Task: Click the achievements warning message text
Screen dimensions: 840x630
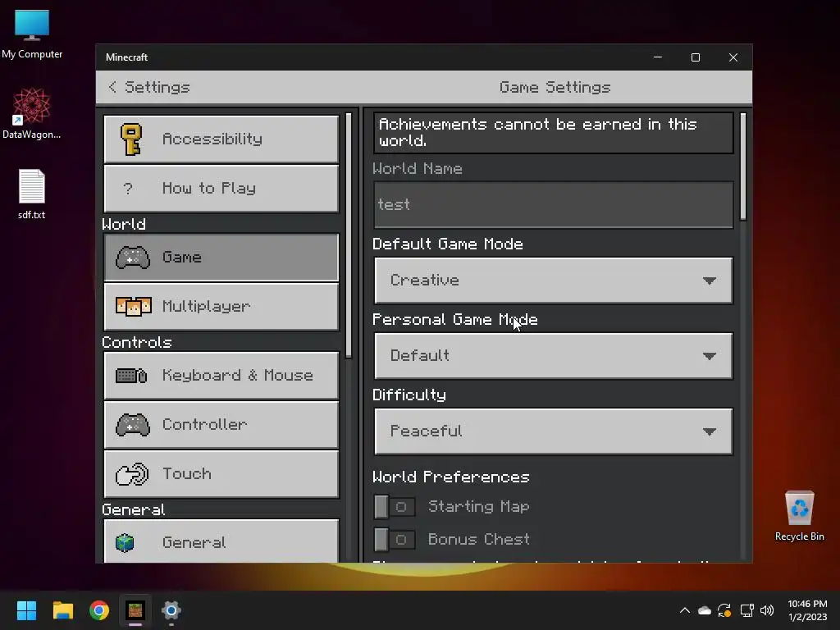Action: [538, 132]
